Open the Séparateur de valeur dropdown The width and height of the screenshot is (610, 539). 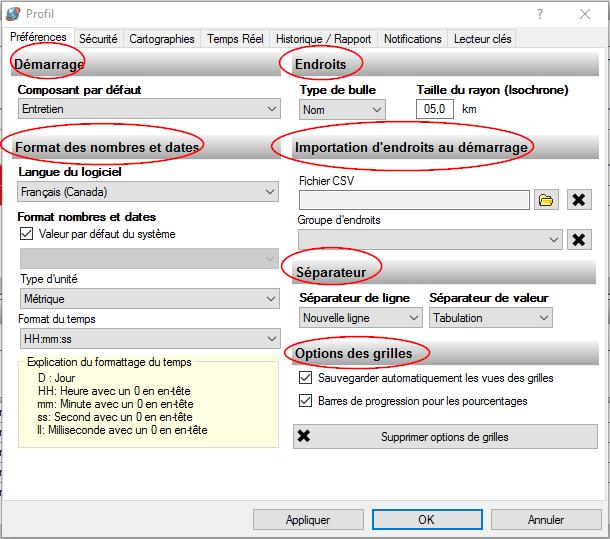(x=490, y=318)
